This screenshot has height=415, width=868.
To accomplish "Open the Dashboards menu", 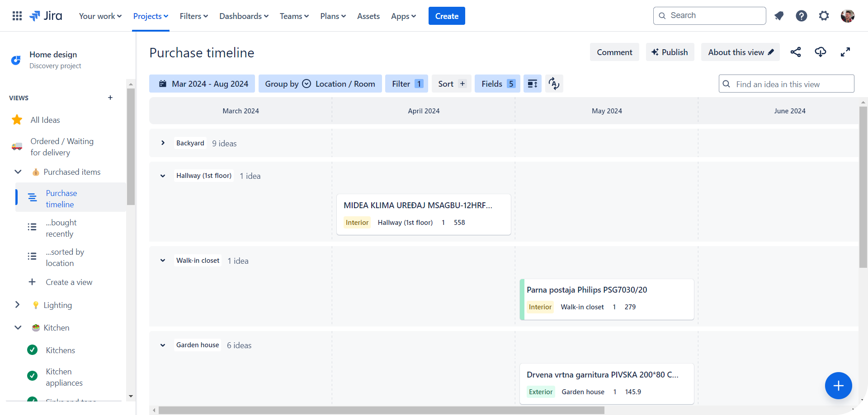I will click(x=244, y=16).
